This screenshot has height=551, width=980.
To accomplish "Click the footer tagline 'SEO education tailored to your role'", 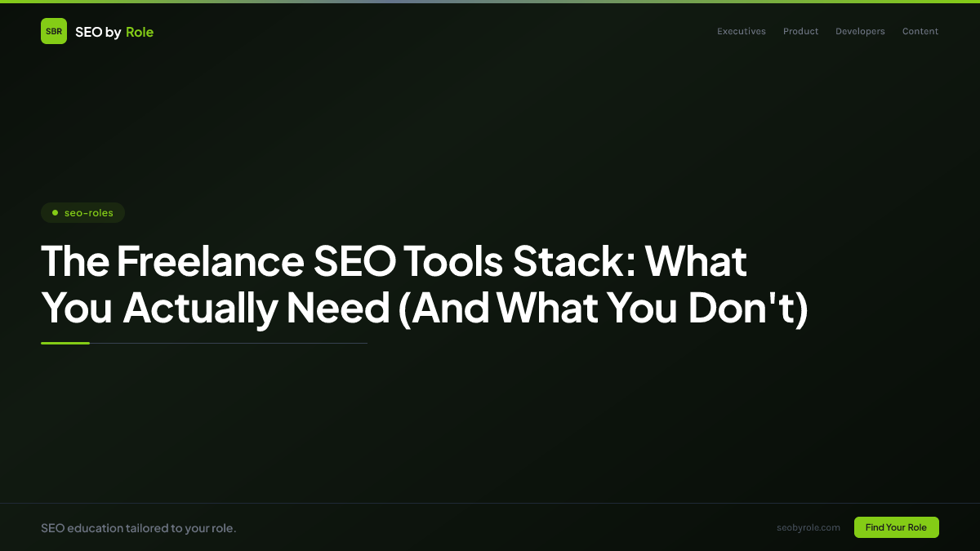I will pyautogui.click(x=139, y=527).
